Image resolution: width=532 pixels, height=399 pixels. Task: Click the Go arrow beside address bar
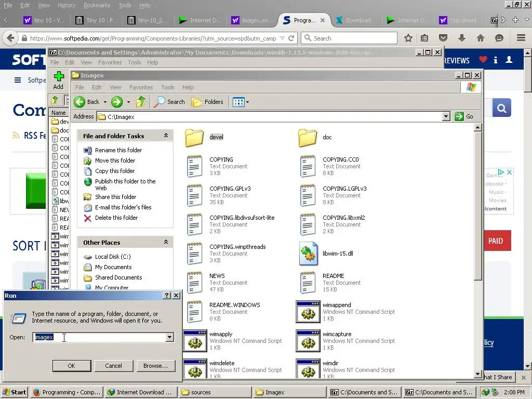click(459, 116)
